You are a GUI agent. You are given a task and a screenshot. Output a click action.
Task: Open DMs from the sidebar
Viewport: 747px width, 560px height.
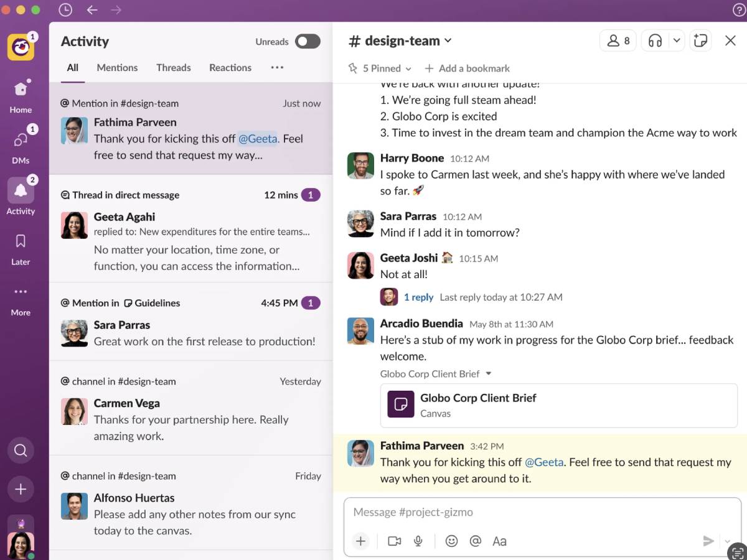coord(21,141)
